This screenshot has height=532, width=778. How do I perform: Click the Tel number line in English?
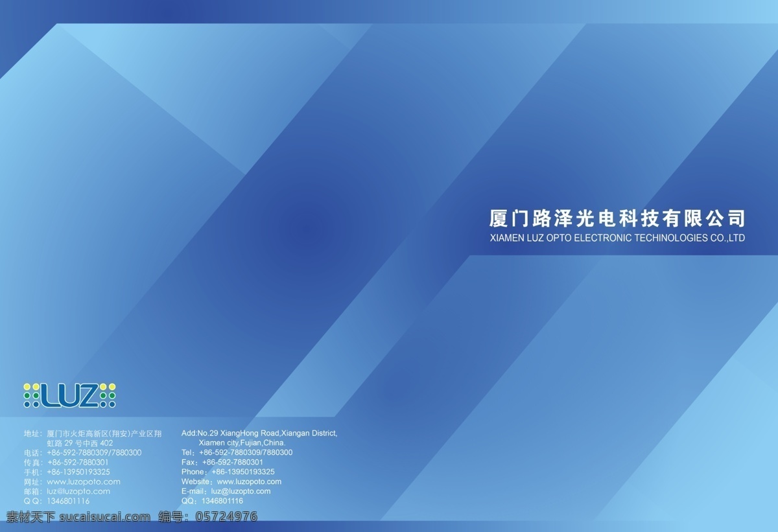pyautogui.click(x=237, y=452)
